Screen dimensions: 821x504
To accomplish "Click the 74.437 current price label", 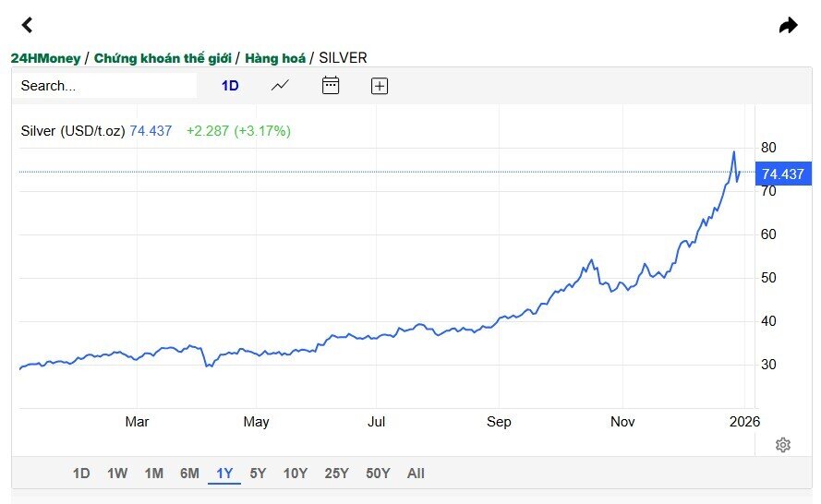I will 782,174.
